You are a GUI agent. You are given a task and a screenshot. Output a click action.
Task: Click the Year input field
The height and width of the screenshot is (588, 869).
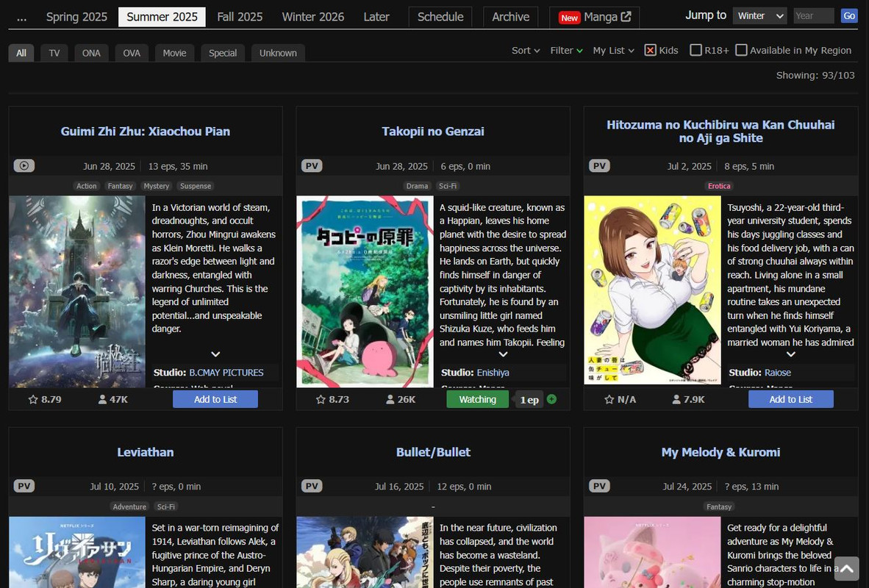[813, 15]
